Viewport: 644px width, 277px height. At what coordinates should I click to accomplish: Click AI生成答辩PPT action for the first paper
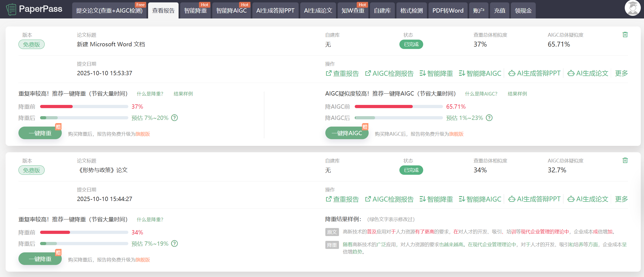534,73
